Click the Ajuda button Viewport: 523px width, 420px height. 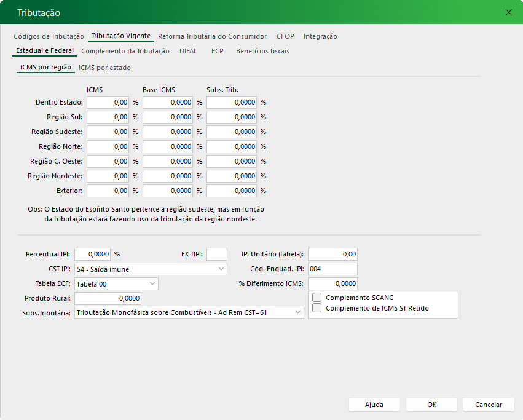coord(374,405)
